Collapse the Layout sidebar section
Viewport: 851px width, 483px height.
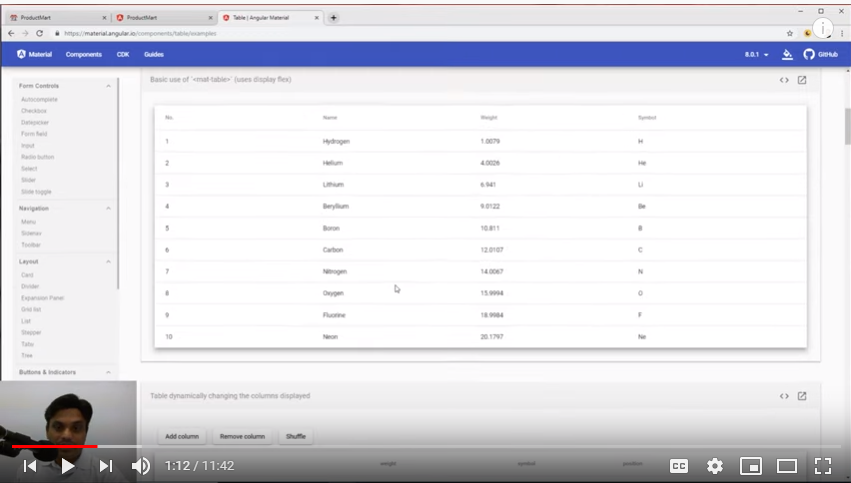click(x=108, y=261)
